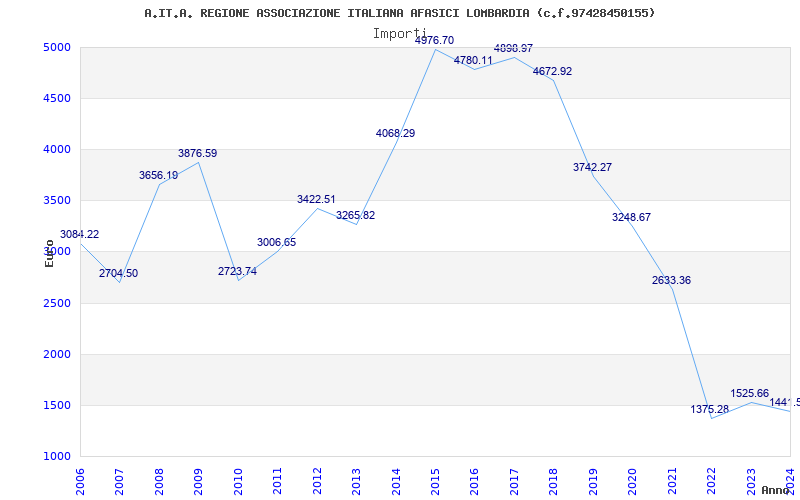
Task: Click the x-axis year 2012
Action: pyautogui.click(x=317, y=481)
